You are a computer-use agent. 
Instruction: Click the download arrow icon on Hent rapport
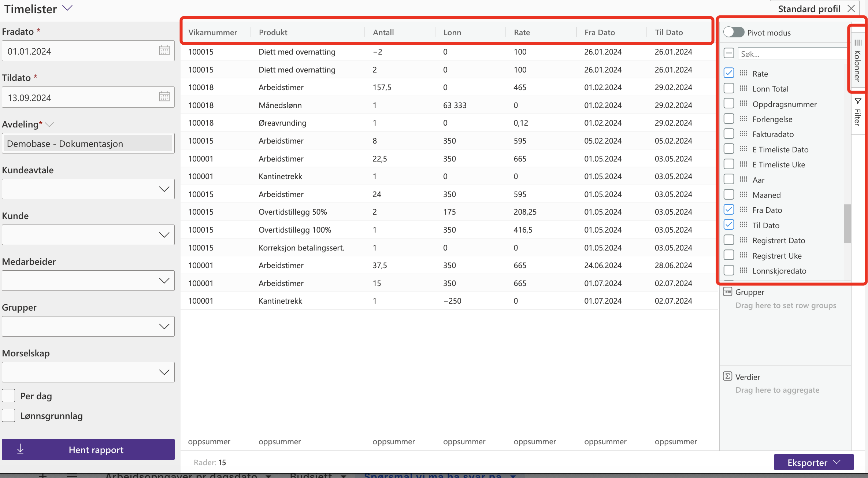[x=21, y=449]
